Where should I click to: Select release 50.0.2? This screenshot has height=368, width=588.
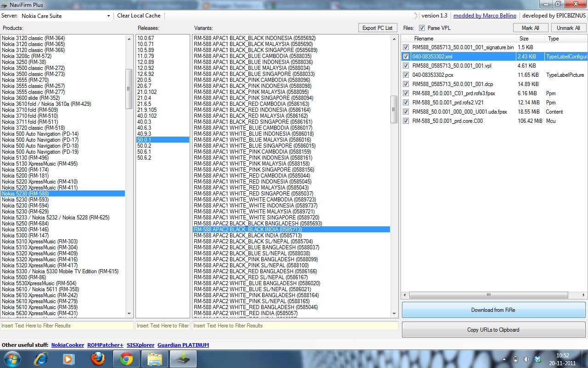tap(163, 146)
